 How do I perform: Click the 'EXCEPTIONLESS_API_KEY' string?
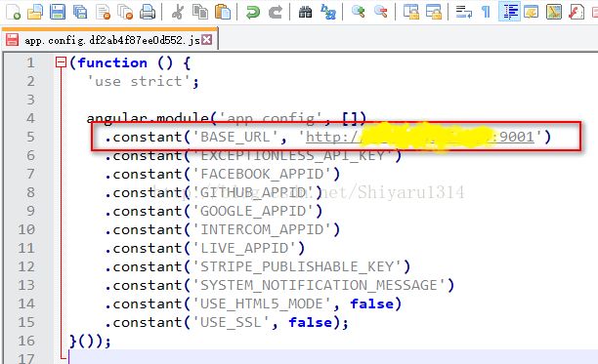pos(292,155)
